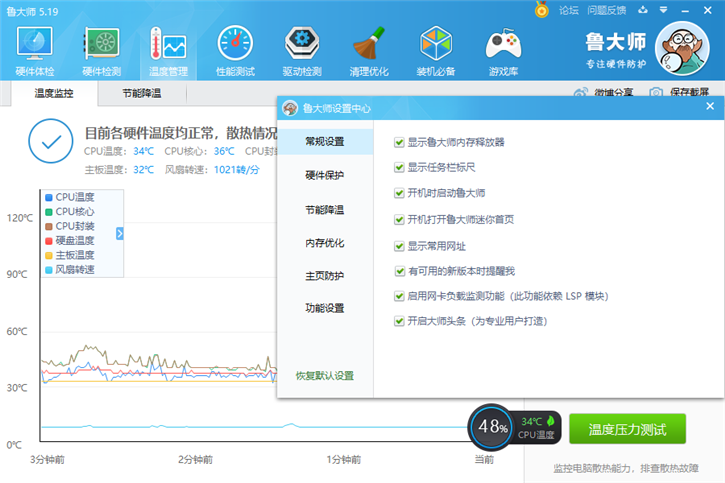Switch to the 节能降温 tab under toolbar

pos(141,93)
